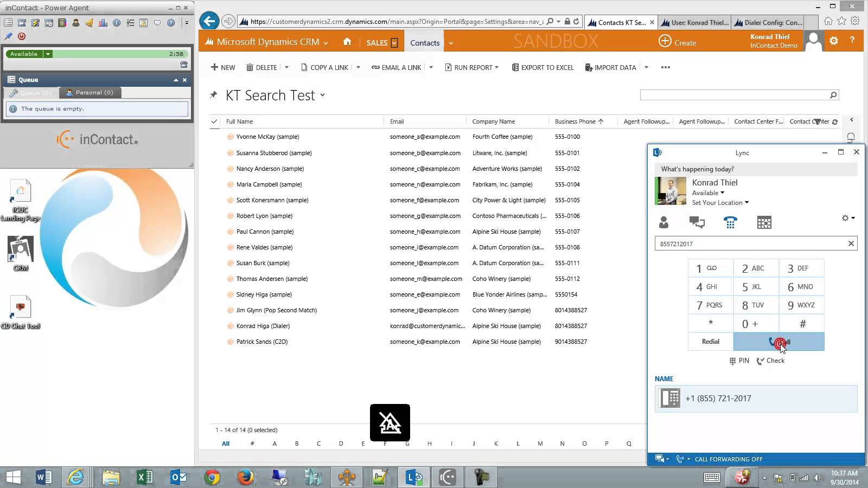Image resolution: width=868 pixels, height=488 pixels.
Task: Open the chat bubble icon in Power Agent toolbar
Action: [157, 23]
